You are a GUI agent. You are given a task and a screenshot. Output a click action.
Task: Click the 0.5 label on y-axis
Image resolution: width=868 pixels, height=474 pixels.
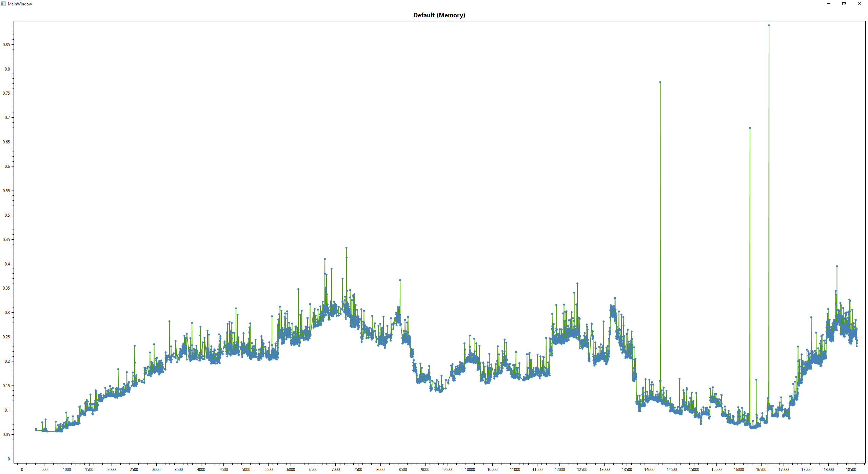(x=7, y=215)
